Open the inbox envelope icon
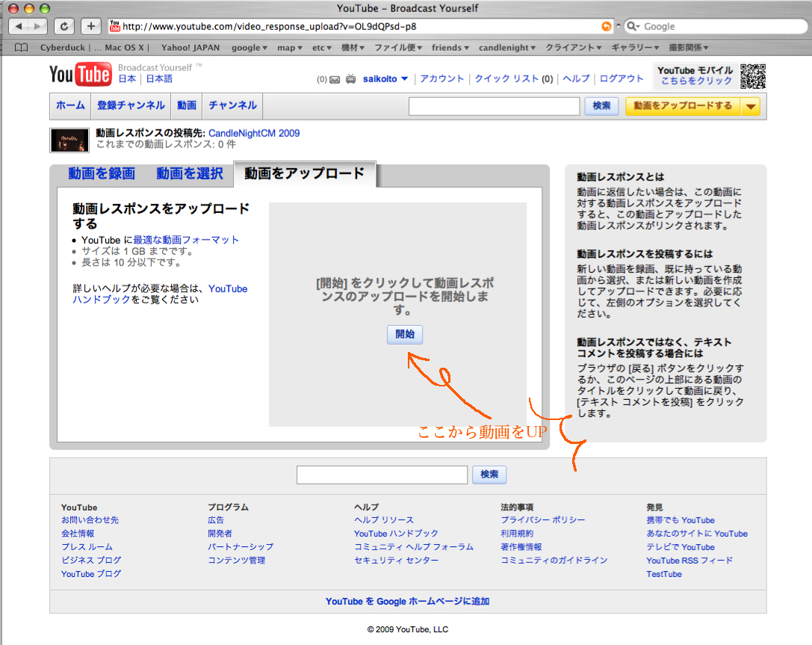 335,79
